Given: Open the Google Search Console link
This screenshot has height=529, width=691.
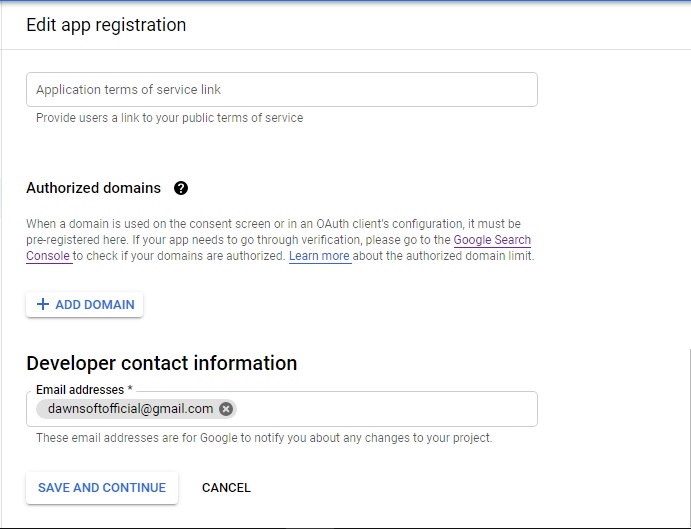Looking at the screenshot, I should coord(492,240).
